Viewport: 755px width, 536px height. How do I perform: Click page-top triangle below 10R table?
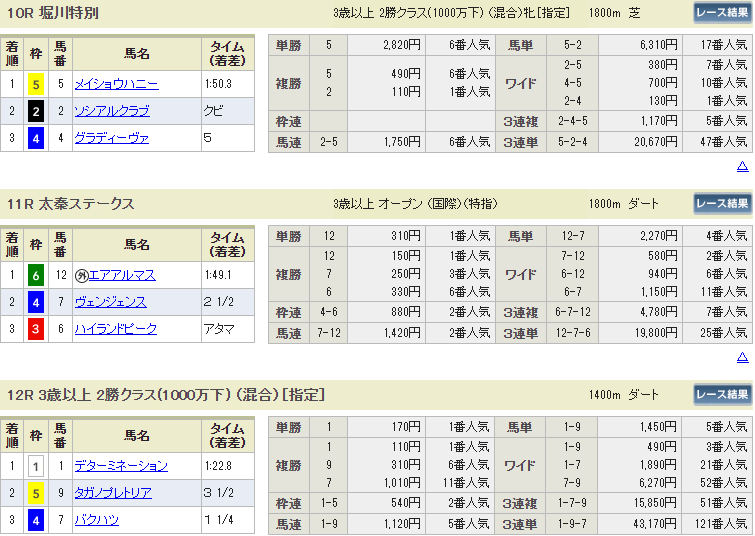(x=742, y=167)
